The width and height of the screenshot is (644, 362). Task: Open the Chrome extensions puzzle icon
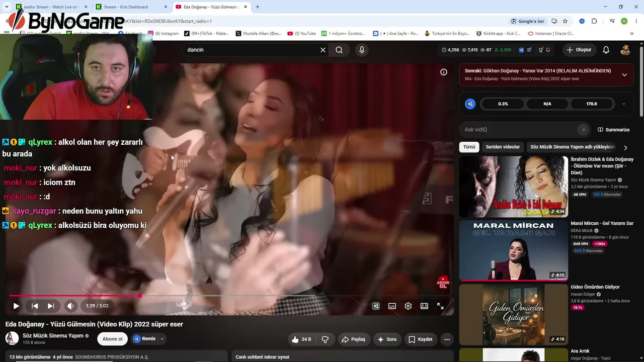click(x=594, y=21)
